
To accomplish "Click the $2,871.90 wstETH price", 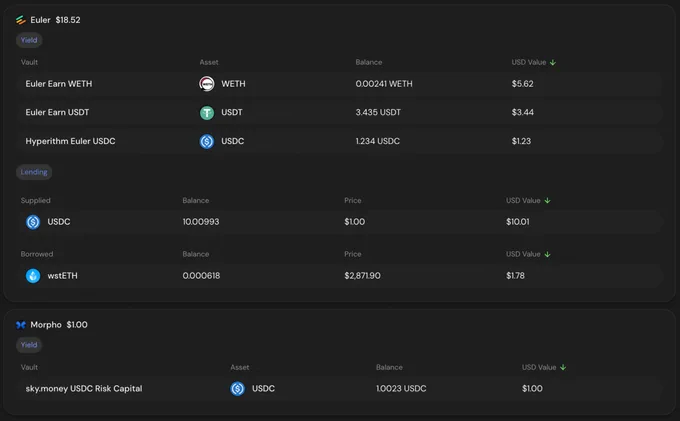I will (x=362, y=276).
